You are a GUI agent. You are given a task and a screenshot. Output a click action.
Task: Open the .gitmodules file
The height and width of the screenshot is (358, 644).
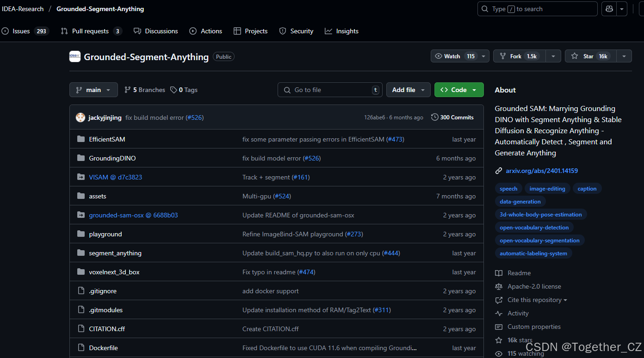[106, 310]
